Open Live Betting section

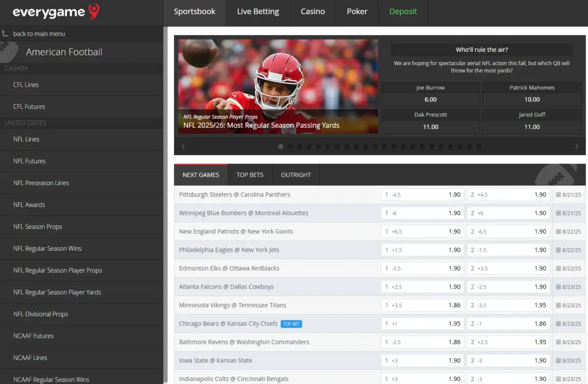258,12
